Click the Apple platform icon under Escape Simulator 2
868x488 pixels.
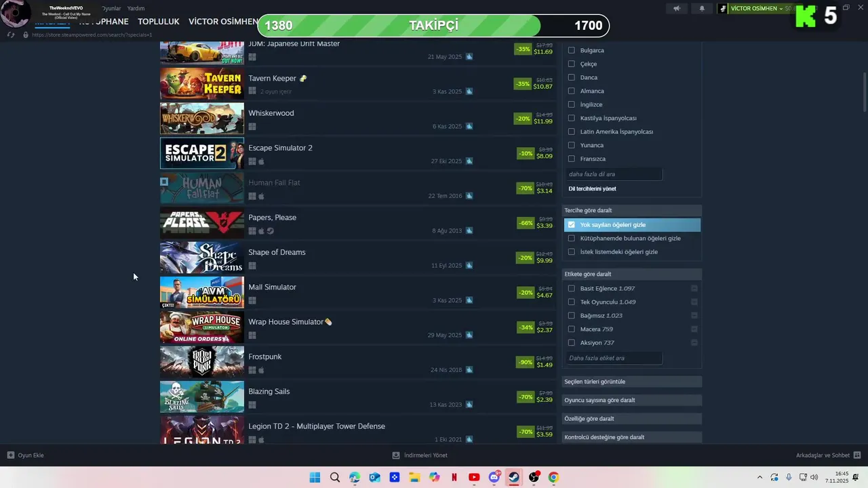pos(261,161)
